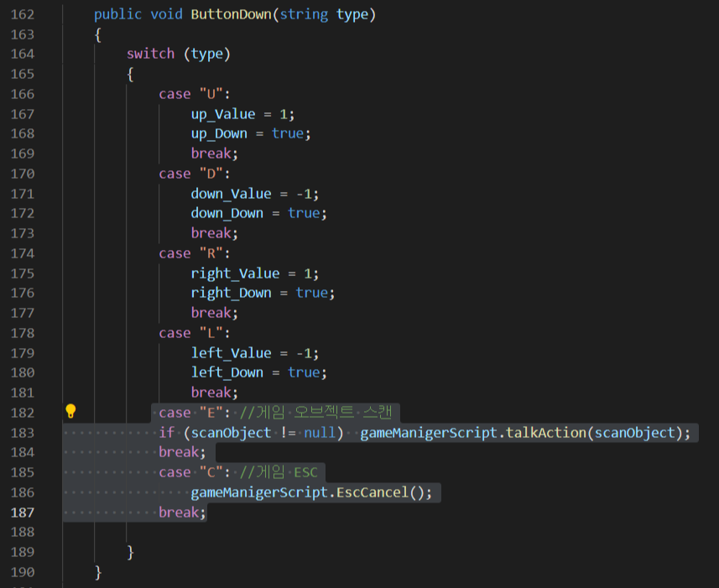Click the string type parameter keyword
The height and width of the screenshot is (588, 719).
[304, 14]
